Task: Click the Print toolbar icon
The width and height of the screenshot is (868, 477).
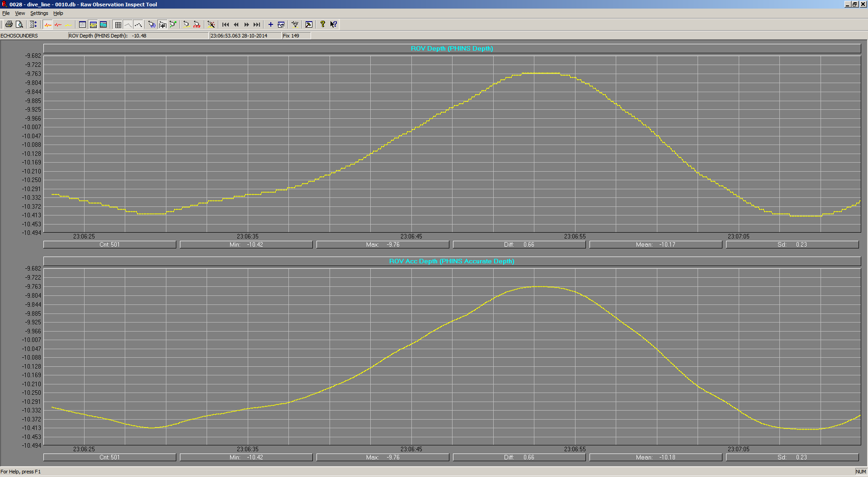Action: (9, 24)
